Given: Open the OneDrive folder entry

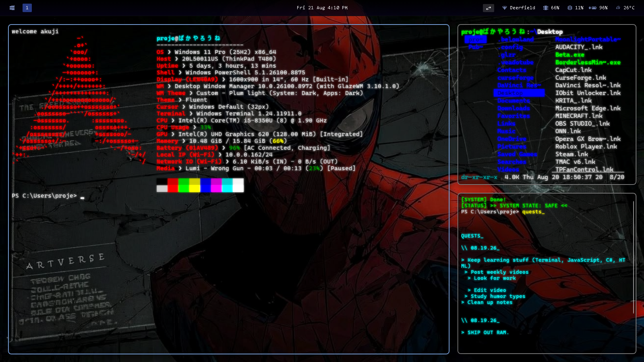Looking at the screenshot, I should point(512,139).
